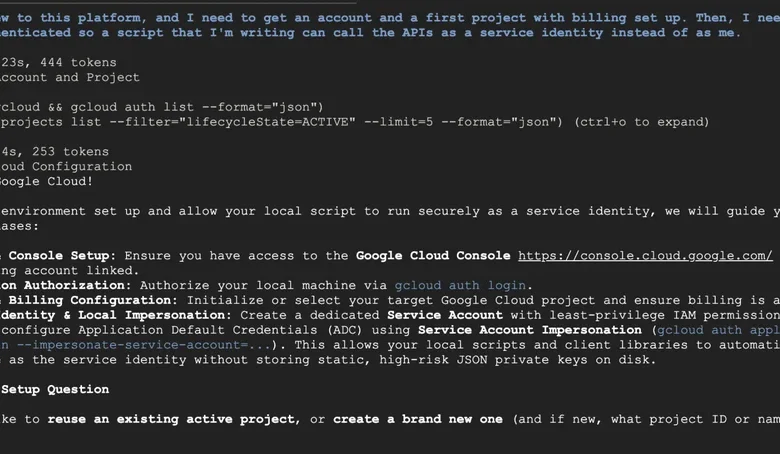Click the Billing Configuration heading
This screenshot has width=780, height=454.
(x=89, y=300)
